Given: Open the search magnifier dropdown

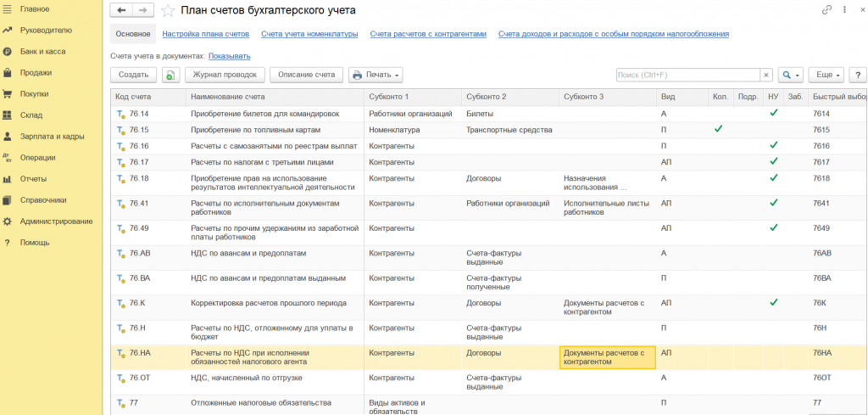Looking at the screenshot, I should click(x=791, y=76).
